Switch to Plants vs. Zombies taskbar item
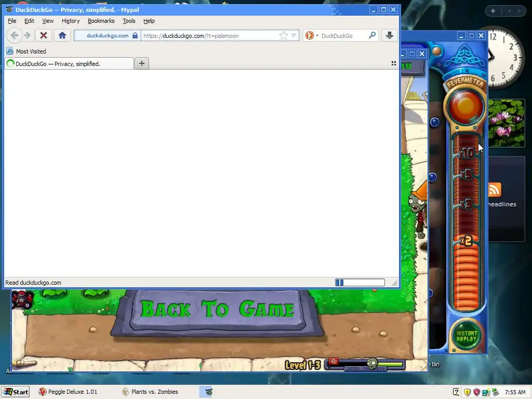 pos(150,392)
